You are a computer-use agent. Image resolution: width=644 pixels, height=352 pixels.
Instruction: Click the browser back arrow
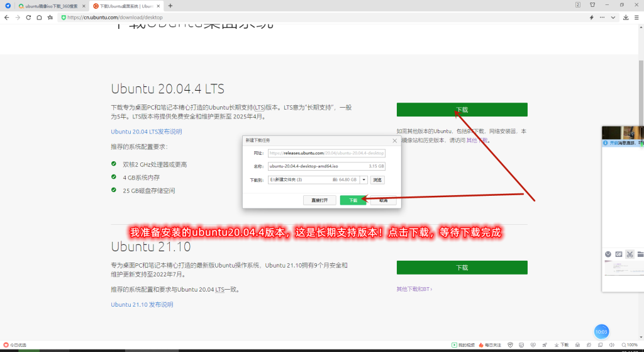(6, 18)
